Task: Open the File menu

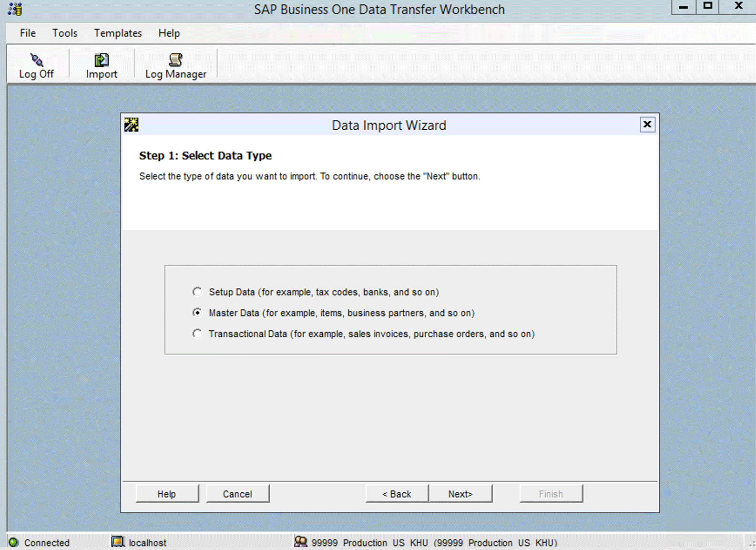Action: tap(28, 33)
